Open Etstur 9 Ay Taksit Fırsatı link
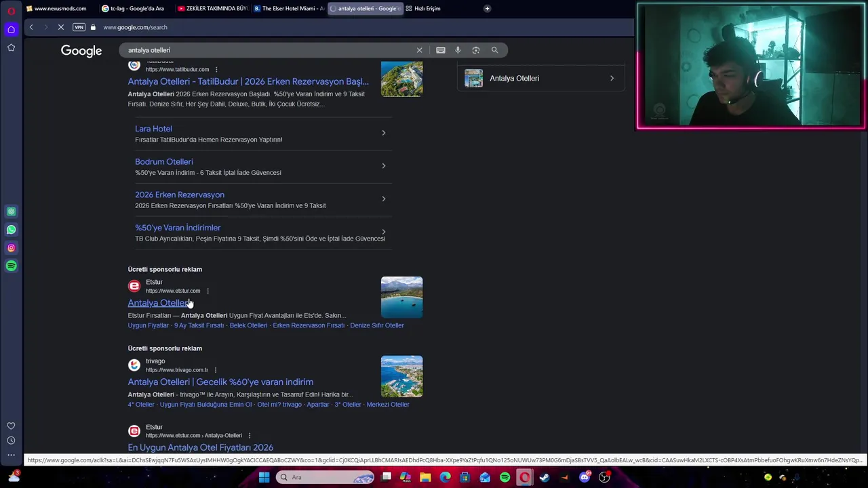 [x=199, y=325]
